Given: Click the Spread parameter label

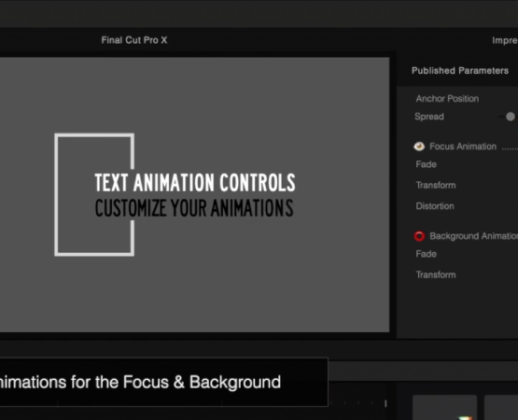Looking at the screenshot, I should pos(429,117).
